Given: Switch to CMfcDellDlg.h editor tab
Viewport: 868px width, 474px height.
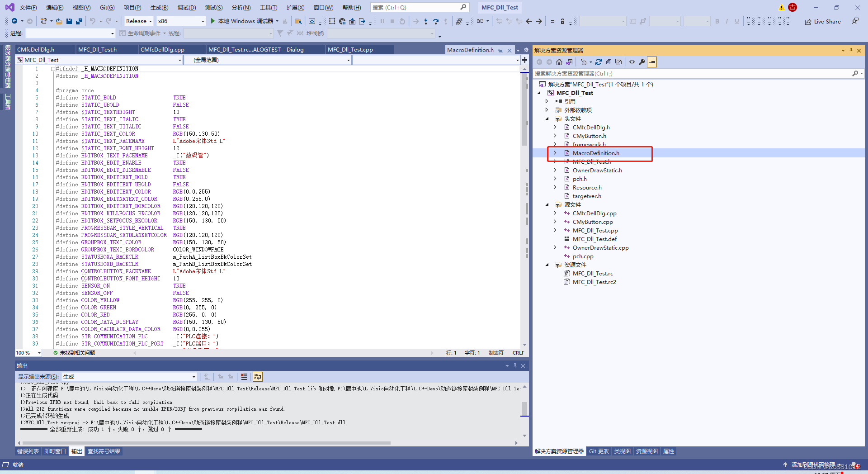Looking at the screenshot, I should click(x=35, y=50).
